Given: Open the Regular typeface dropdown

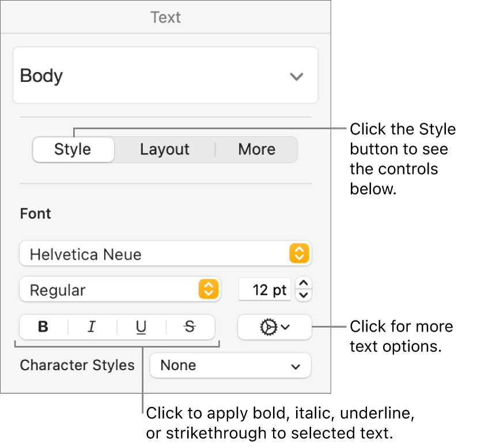Looking at the screenshot, I should pos(109,290).
